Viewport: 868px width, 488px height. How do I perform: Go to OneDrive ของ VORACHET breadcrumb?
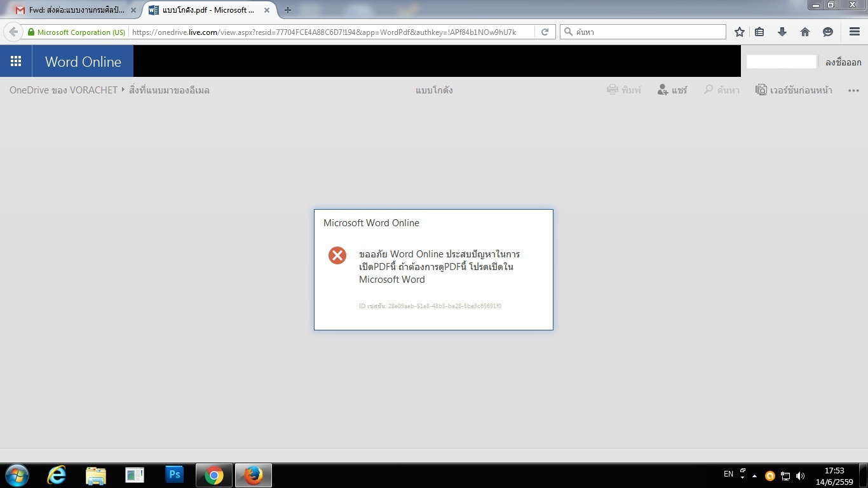[x=64, y=90]
